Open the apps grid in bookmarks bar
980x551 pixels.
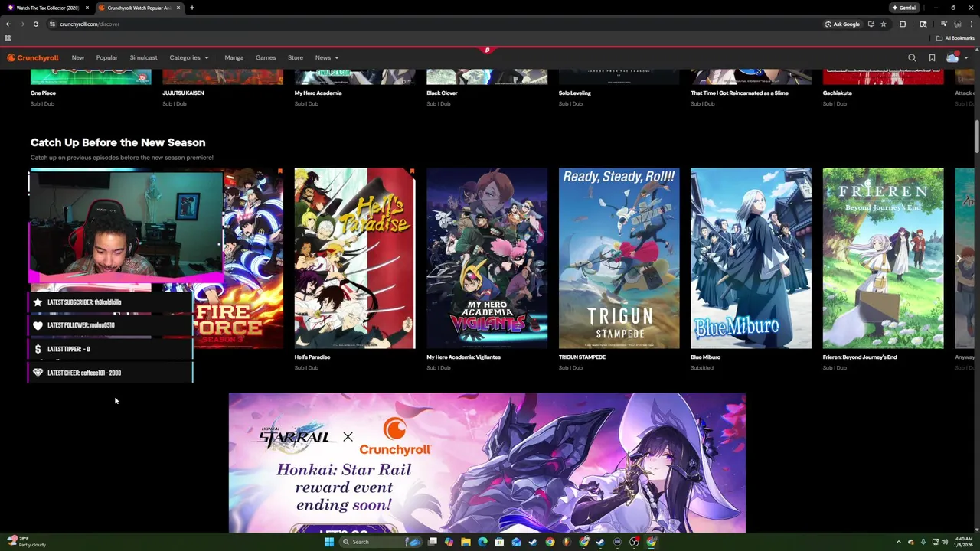8,38
